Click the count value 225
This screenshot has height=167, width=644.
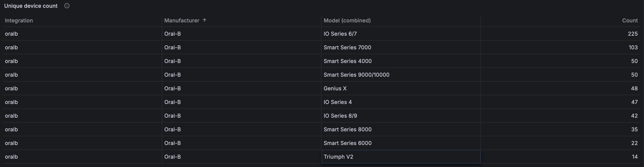tap(633, 34)
